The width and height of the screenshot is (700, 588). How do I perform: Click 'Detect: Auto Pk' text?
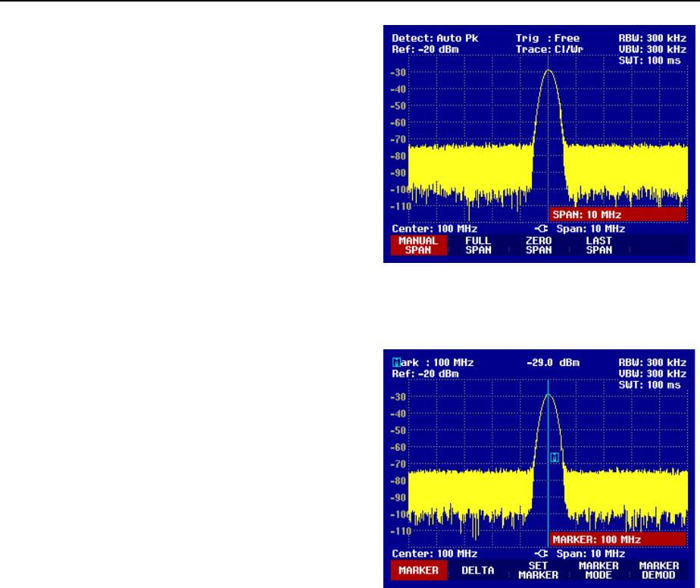point(435,39)
